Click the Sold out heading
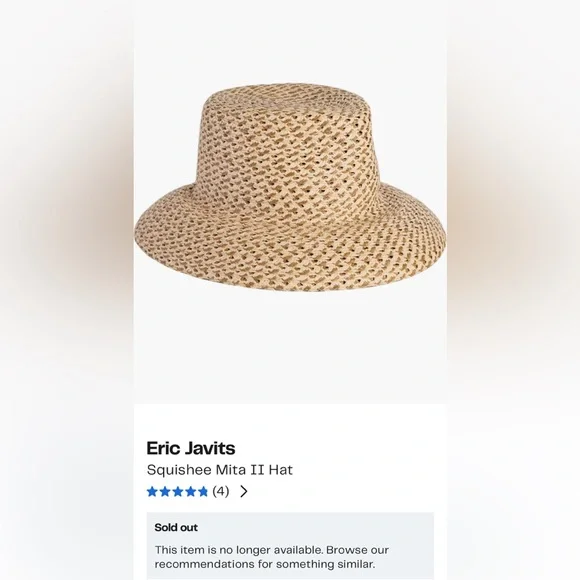Viewport: 580px width, 580px height. coord(176,527)
